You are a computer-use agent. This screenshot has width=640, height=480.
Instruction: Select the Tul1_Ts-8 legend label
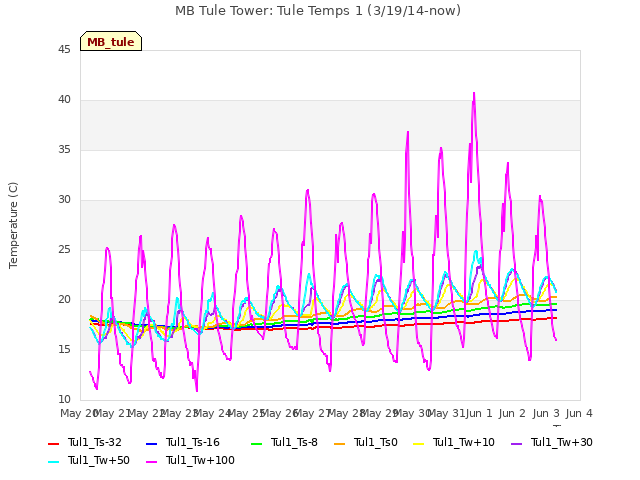294,442
